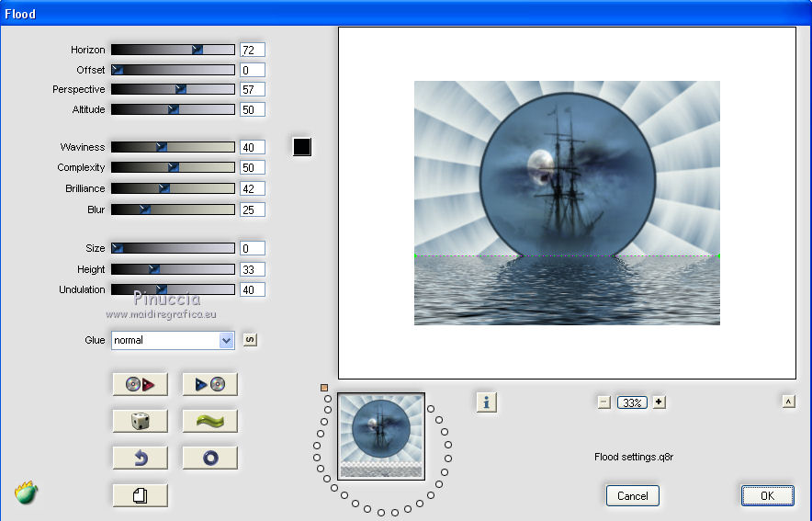This screenshot has height=521, width=812.
Task: Click the Size value field
Action: [x=253, y=248]
